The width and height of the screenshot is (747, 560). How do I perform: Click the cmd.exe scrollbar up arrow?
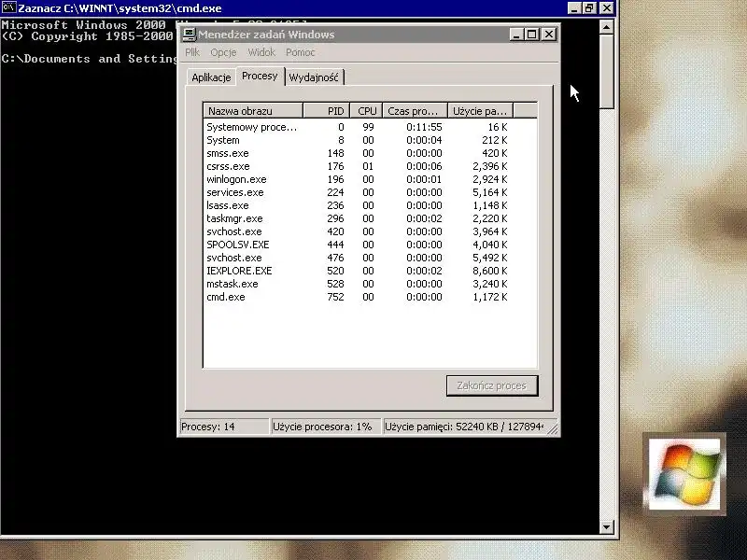click(606, 27)
